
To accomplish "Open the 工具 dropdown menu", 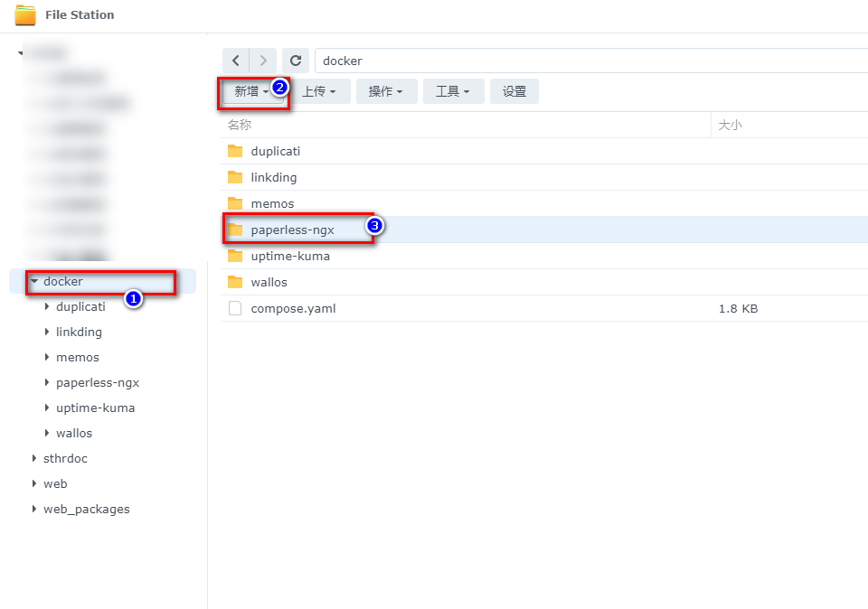I will 453,91.
